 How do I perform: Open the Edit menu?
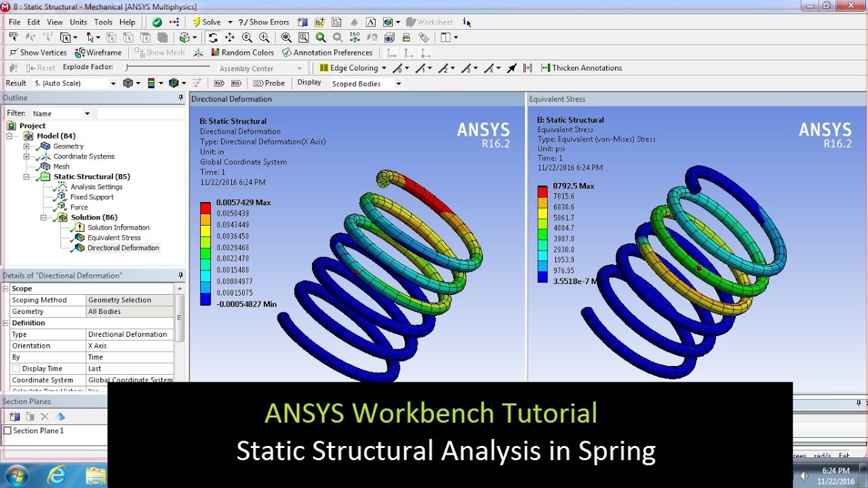coord(34,22)
